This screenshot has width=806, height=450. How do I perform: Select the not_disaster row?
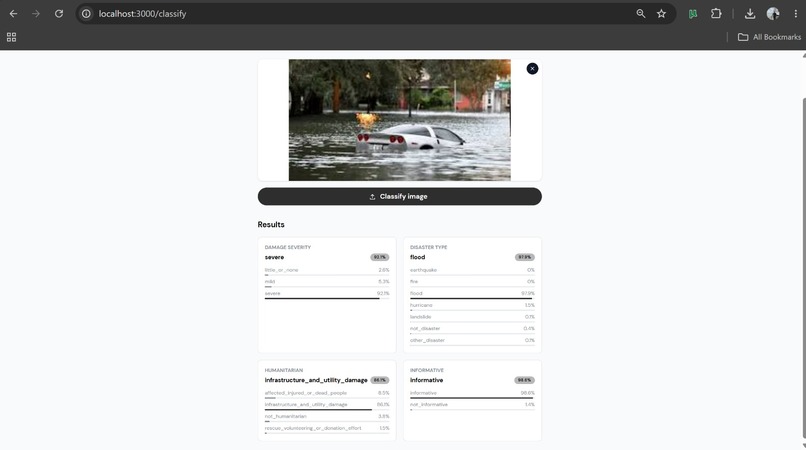(x=472, y=330)
